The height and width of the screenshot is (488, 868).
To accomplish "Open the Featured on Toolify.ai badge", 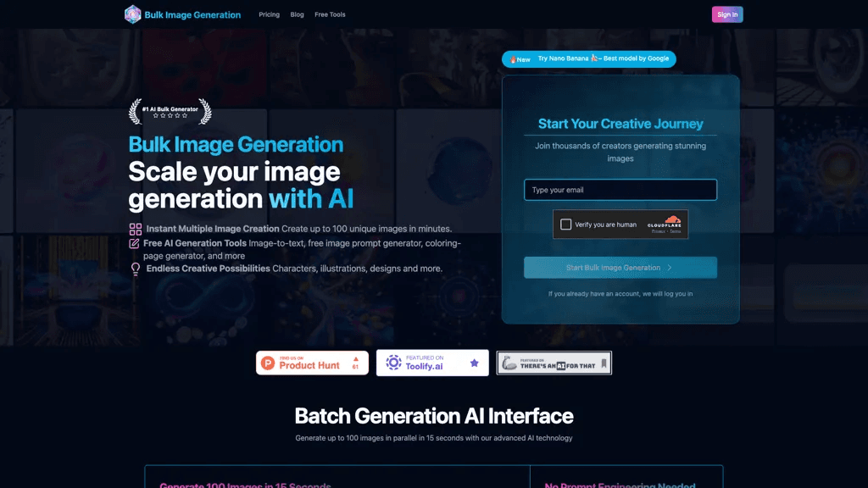I will (x=432, y=363).
